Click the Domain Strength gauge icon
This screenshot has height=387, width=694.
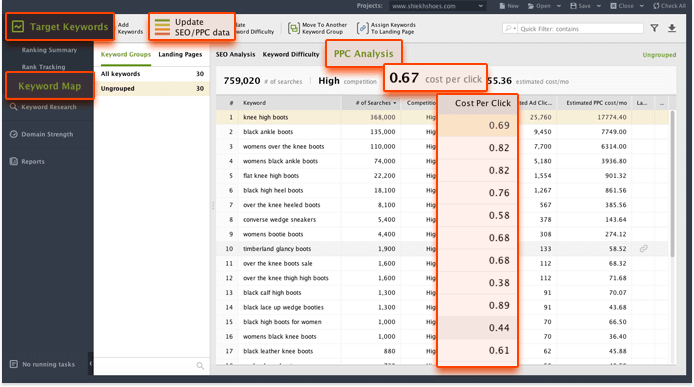14,134
